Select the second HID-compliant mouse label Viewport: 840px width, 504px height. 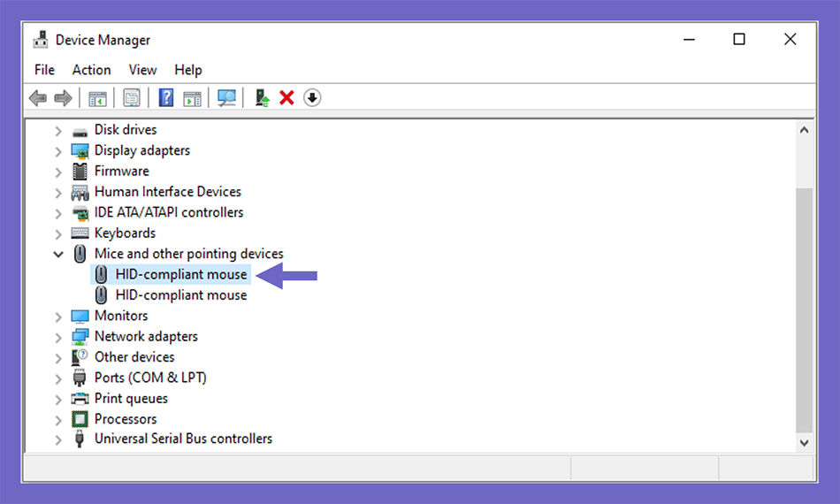pos(181,295)
